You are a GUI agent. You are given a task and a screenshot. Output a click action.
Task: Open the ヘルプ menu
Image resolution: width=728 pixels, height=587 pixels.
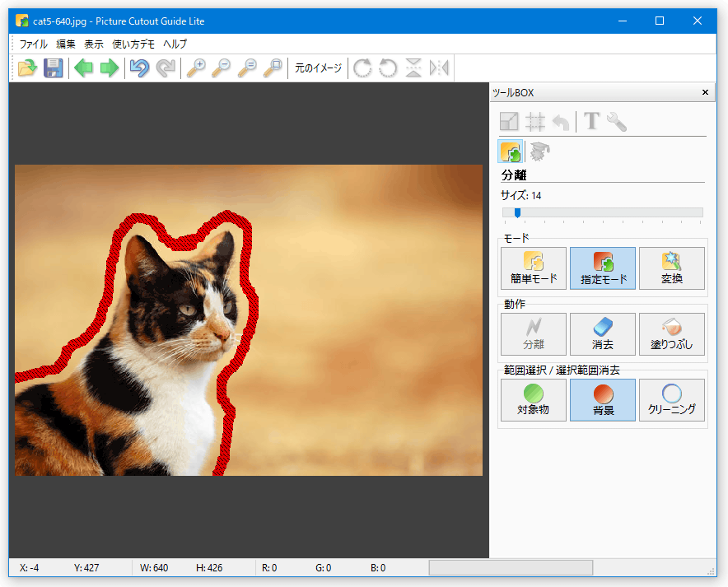175,44
